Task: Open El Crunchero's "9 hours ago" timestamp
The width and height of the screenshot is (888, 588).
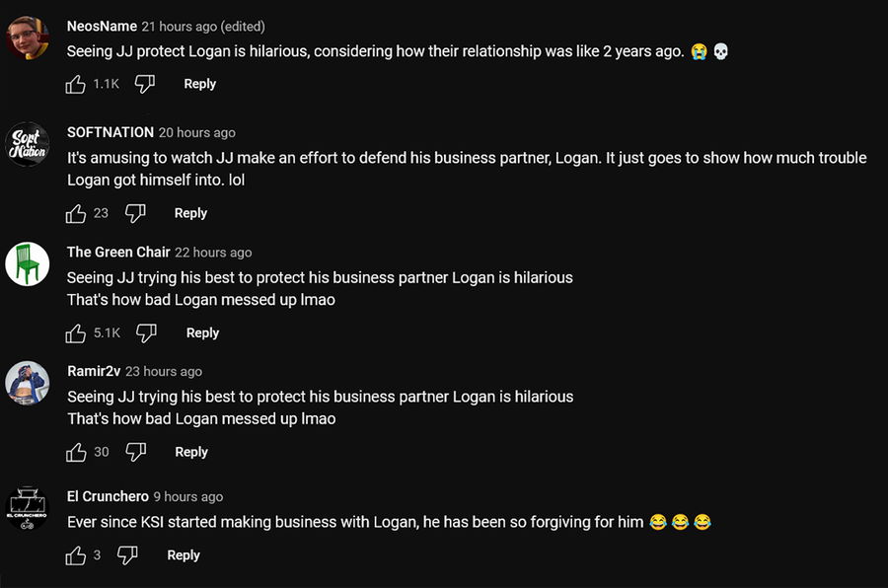Action: pos(188,497)
